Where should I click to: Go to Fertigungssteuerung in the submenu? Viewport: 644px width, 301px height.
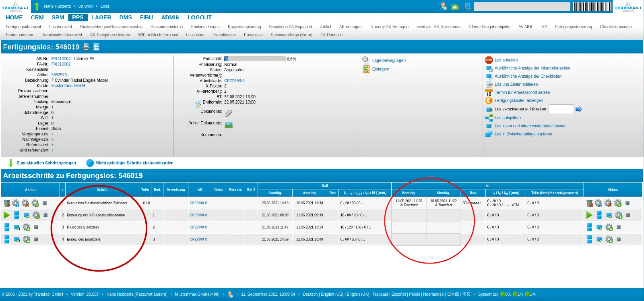(x=573, y=27)
